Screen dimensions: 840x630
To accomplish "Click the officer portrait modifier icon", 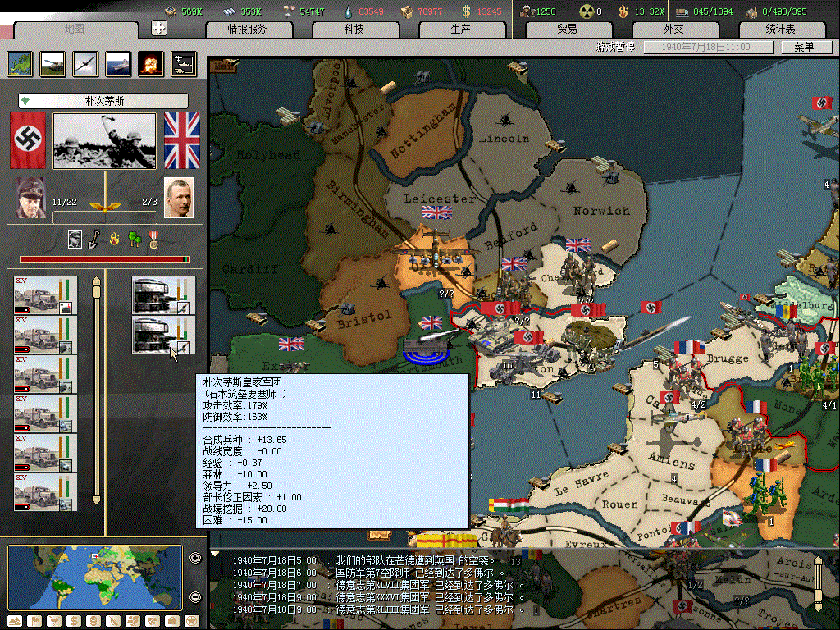I will click(x=75, y=239).
